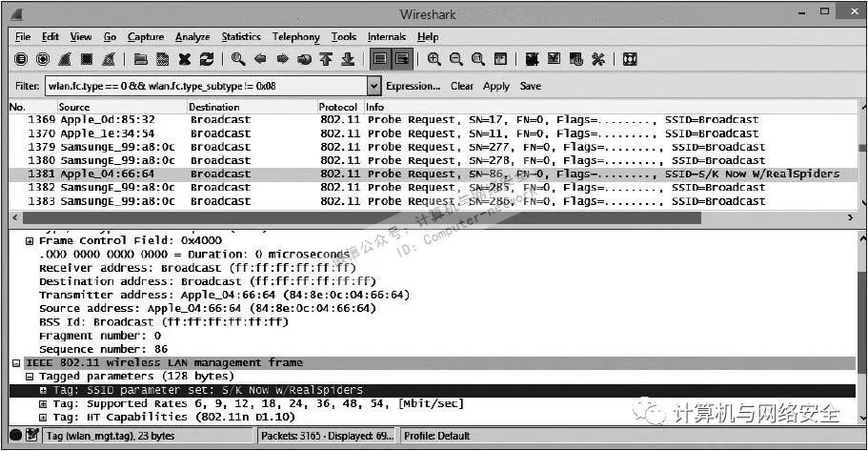
Task: Click the Filter: label button
Action: pos(27,86)
